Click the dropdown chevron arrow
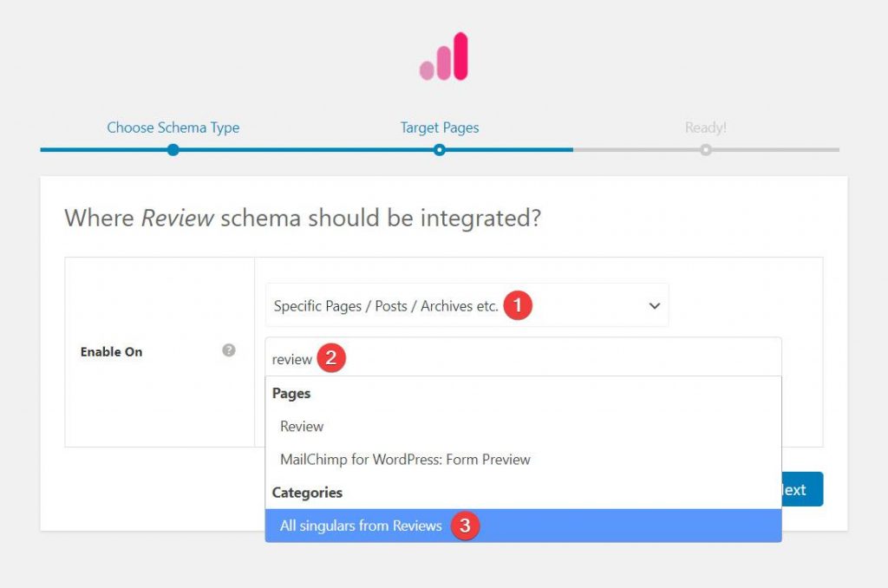Viewport: 888px width, 588px height. (654, 305)
